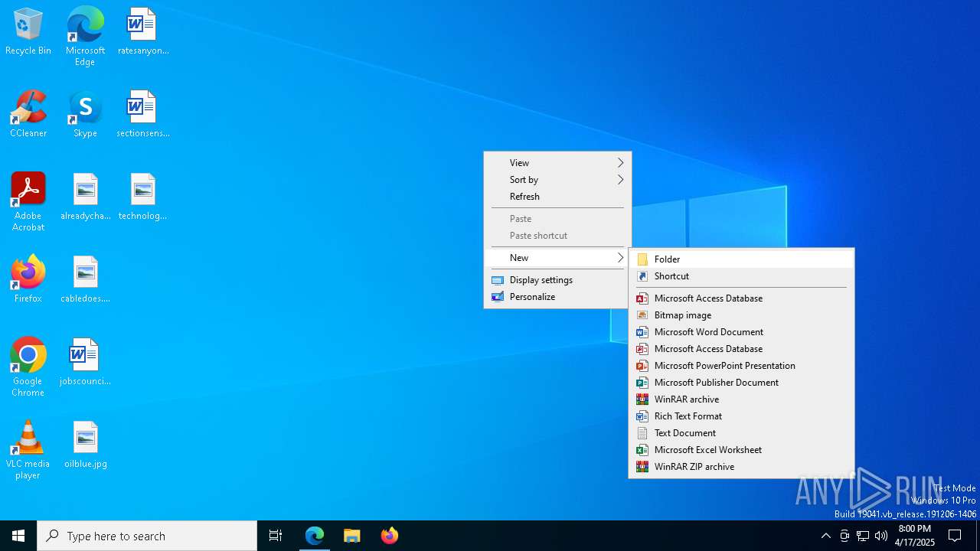Expand the Sort by submenu

[557, 180]
